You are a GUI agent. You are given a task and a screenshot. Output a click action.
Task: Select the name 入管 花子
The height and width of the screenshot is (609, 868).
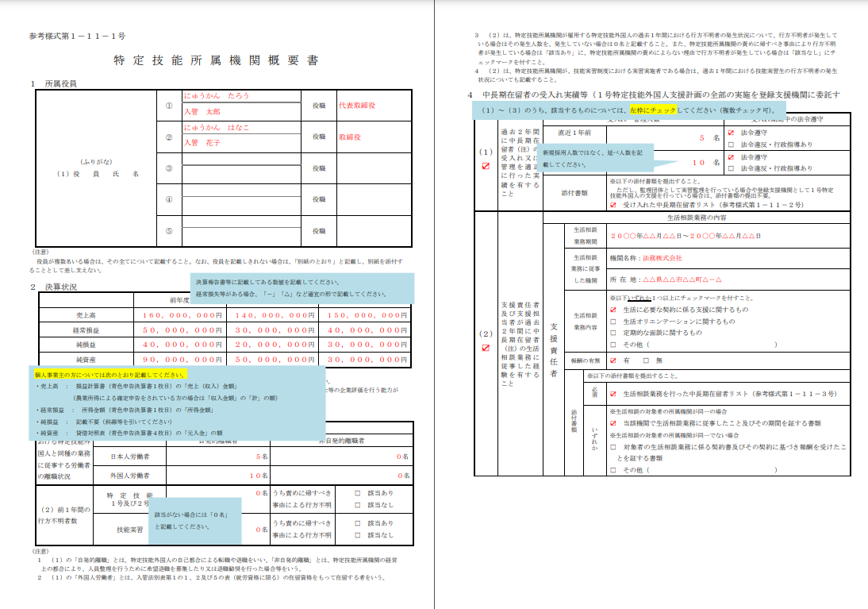[x=202, y=142]
